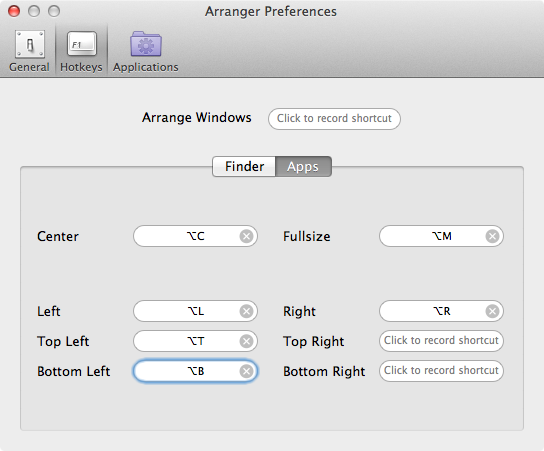Image resolution: width=544 pixels, height=451 pixels.
Task: Click the Top Left label
Action: [63, 342]
